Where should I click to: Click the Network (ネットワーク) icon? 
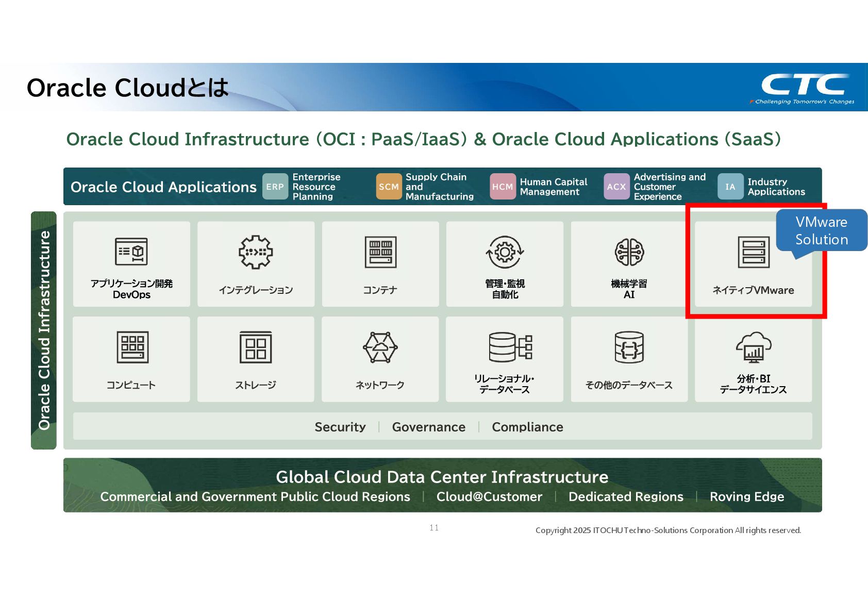pyautogui.click(x=380, y=347)
